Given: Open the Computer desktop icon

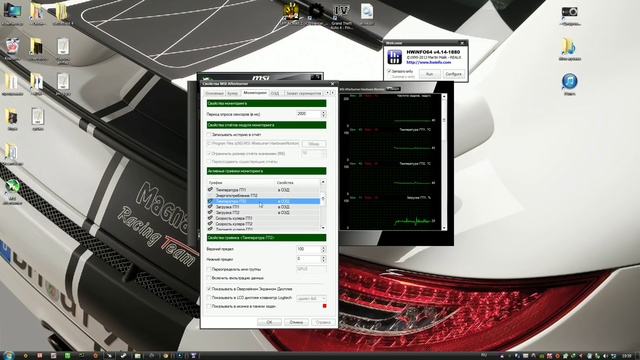Looking at the screenshot, I should click(12, 14).
